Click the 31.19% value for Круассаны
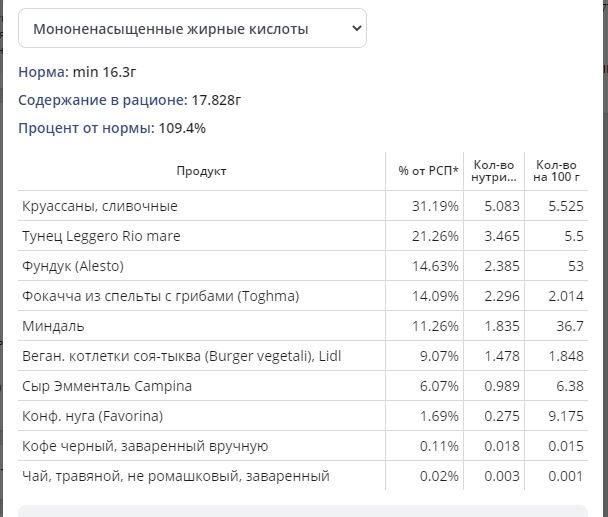 [435, 206]
